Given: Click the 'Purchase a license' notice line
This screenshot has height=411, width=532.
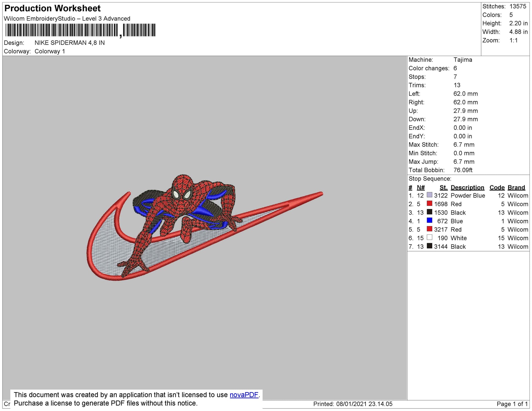Looking at the screenshot, I should pos(106,403).
